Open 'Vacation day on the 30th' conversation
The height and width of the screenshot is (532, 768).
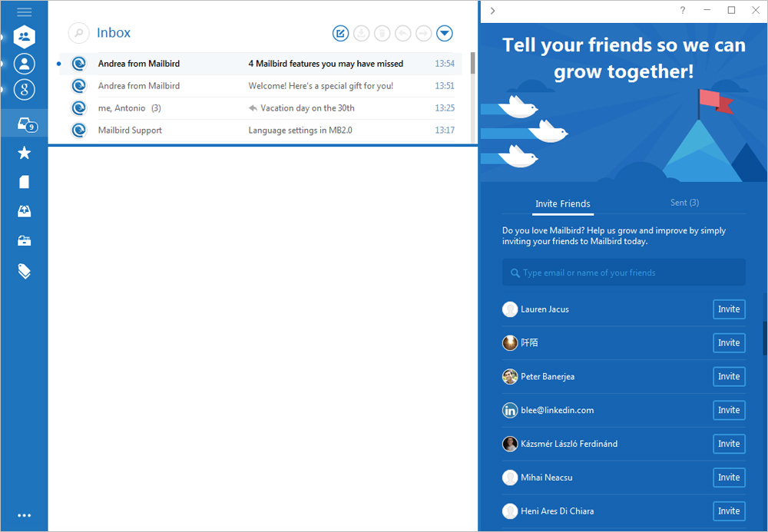(260, 108)
